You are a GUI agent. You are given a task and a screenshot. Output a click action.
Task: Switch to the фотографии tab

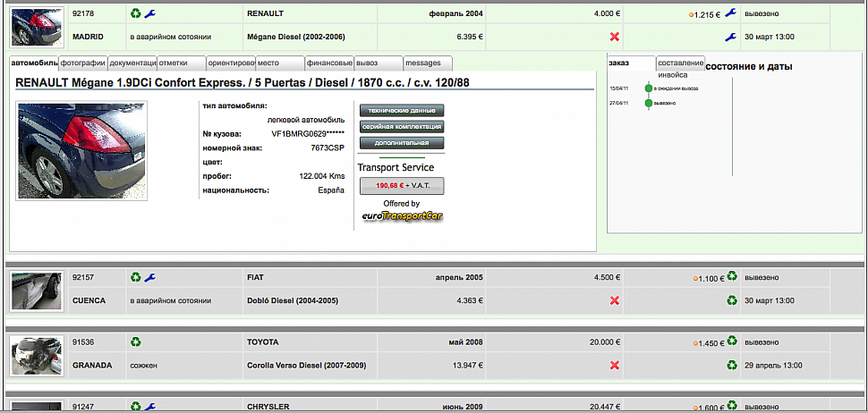(x=83, y=63)
